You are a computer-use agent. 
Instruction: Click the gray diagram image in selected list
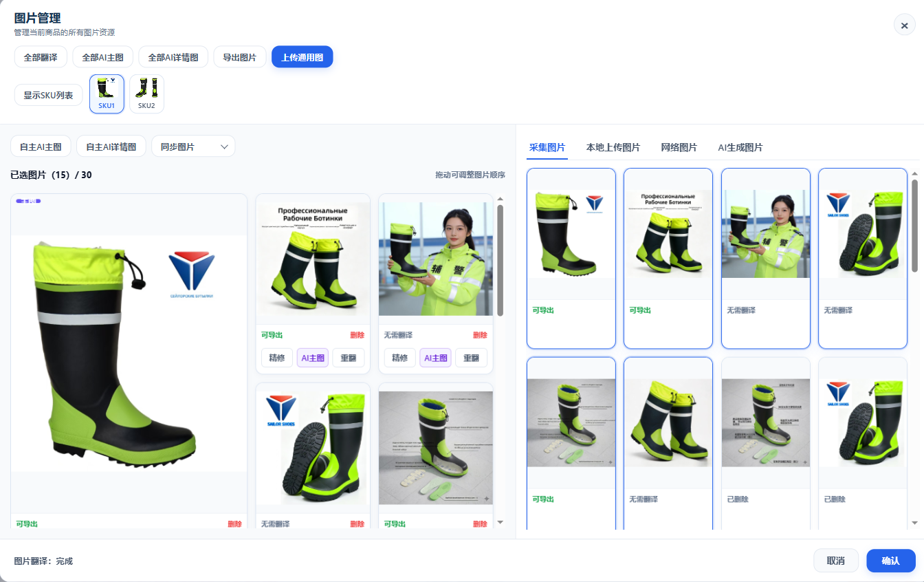tap(436, 448)
